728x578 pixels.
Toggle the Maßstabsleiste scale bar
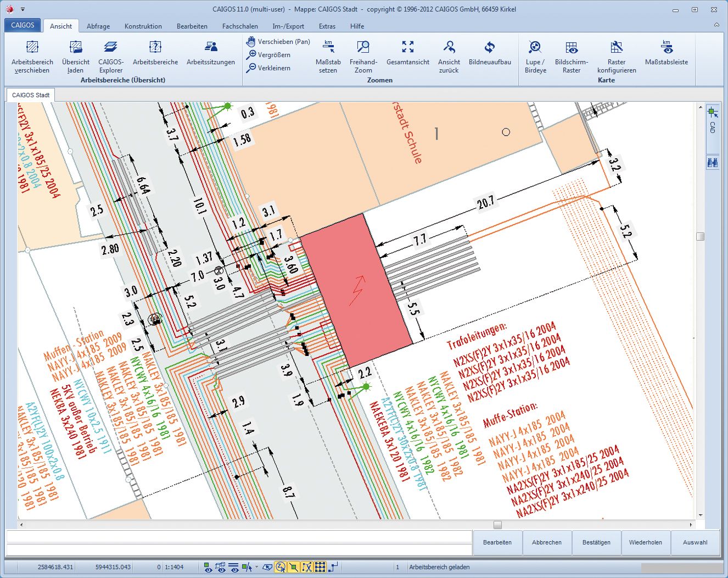[666, 48]
